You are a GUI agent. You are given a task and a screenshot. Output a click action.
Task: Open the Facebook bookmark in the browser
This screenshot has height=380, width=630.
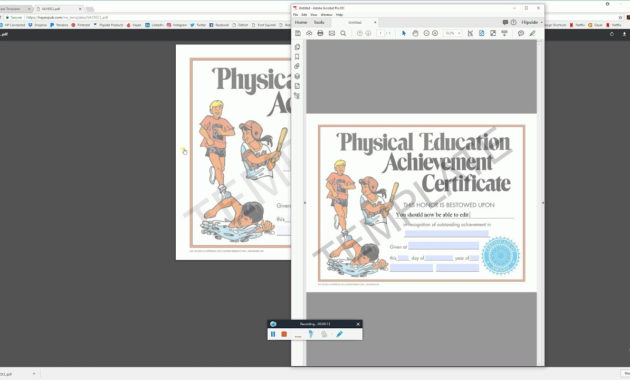click(x=219, y=25)
